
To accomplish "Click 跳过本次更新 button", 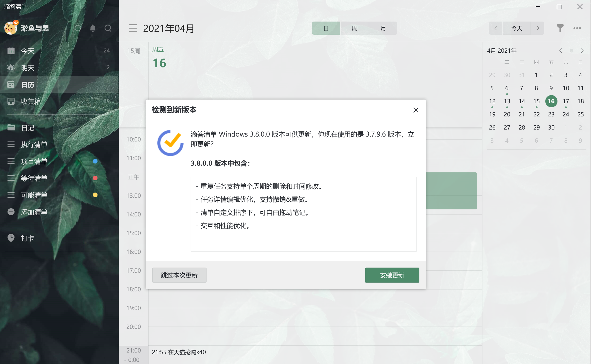I will pyautogui.click(x=179, y=275).
